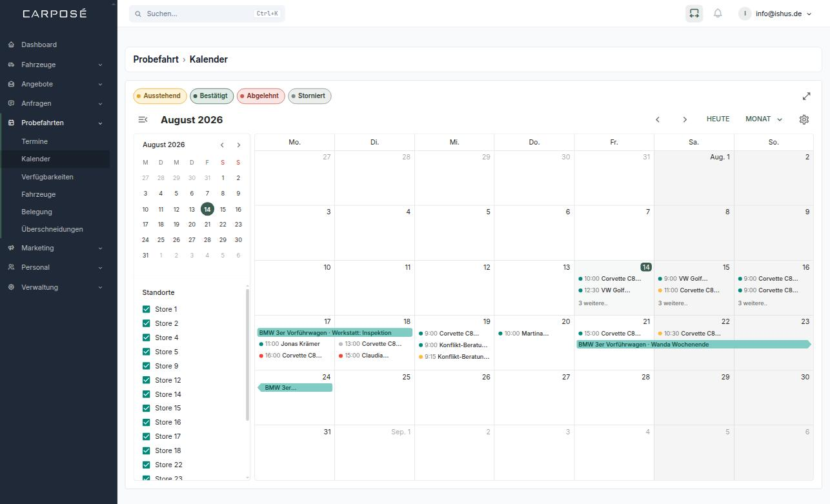Go to previous month in main calendar
The width and height of the screenshot is (830, 504).
tap(658, 119)
